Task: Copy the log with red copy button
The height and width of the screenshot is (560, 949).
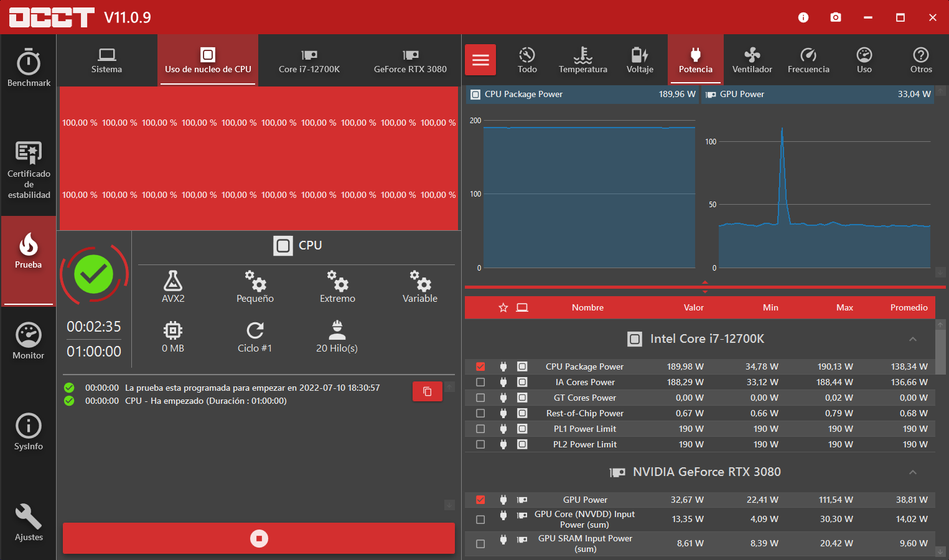Action: [428, 391]
